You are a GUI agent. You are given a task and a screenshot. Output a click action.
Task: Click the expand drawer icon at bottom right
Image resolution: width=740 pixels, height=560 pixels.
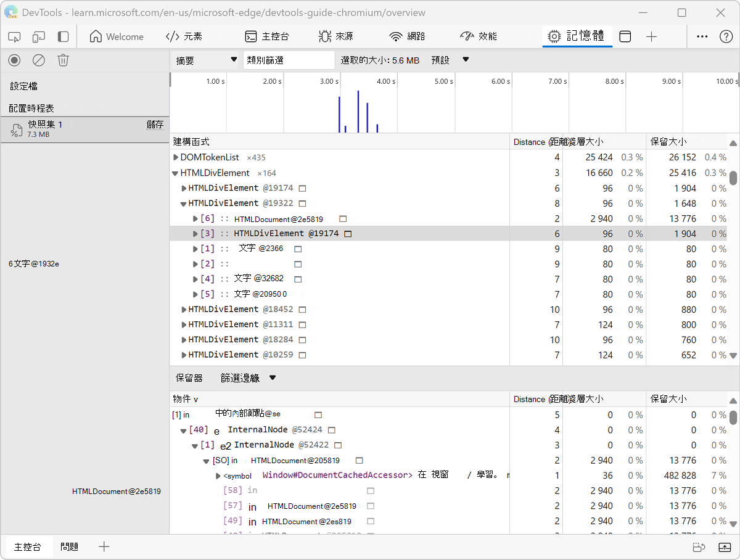click(725, 547)
